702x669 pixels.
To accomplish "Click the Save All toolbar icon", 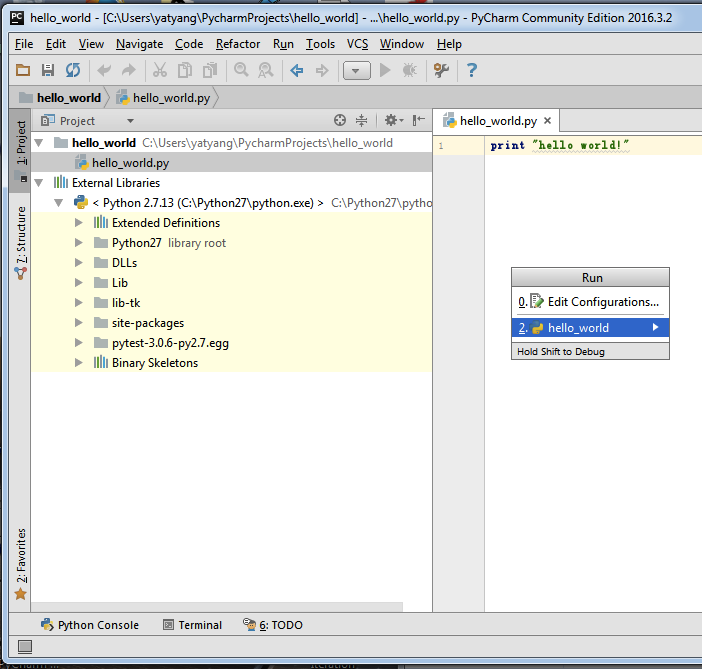I will click(x=48, y=70).
